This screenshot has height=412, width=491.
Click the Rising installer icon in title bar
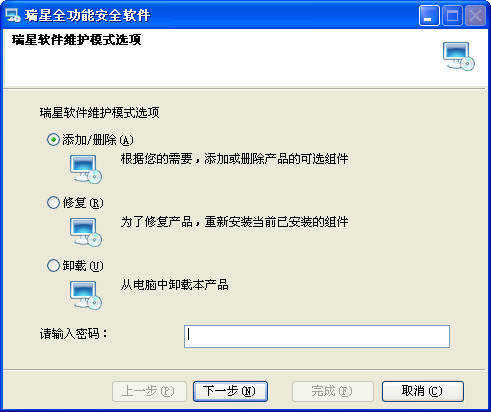[12, 15]
